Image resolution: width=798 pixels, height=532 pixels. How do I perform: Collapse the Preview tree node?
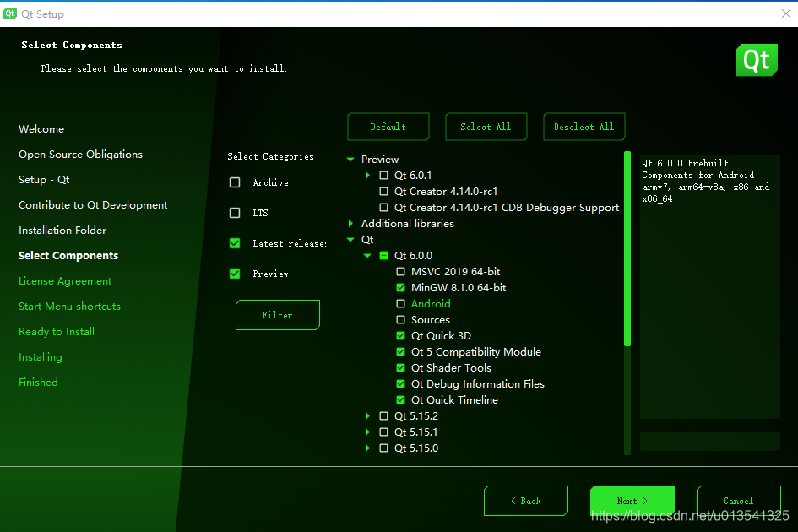350,160
